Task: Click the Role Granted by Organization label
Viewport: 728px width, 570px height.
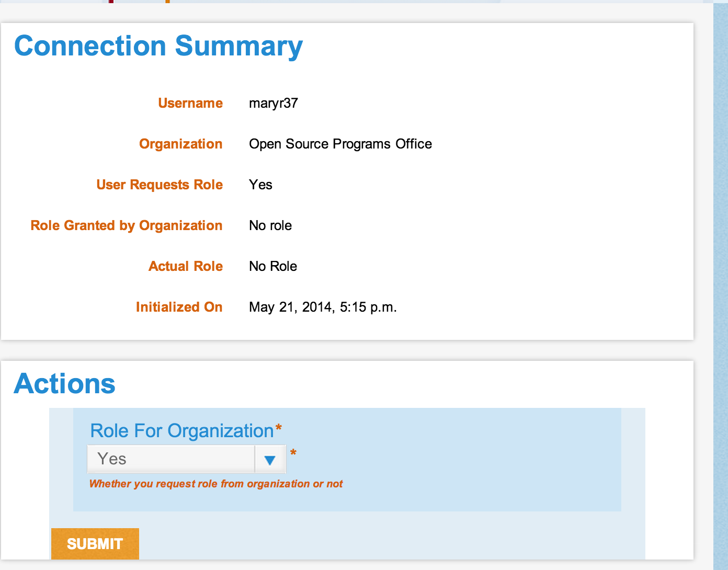Action: pos(127,225)
